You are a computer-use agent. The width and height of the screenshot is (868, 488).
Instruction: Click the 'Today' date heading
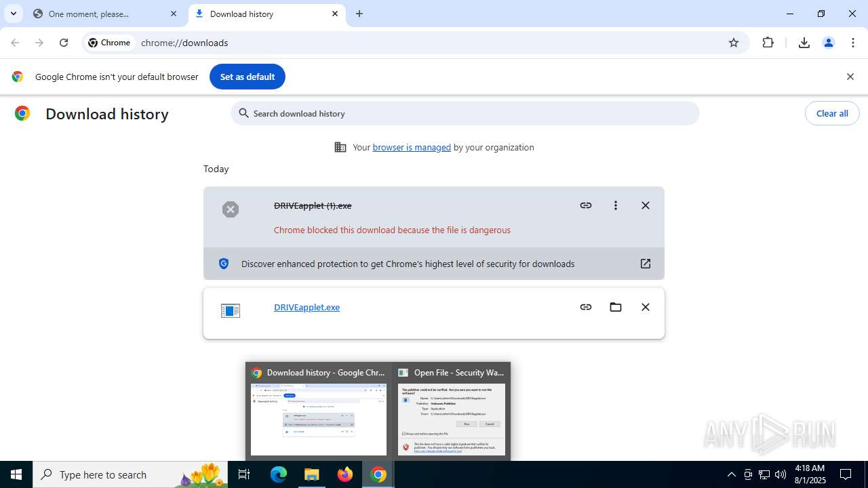coord(216,169)
